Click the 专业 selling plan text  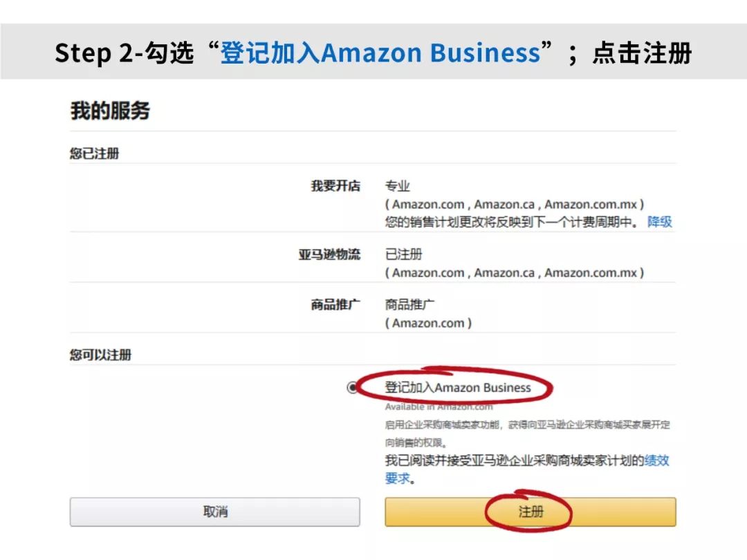point(398,186)
